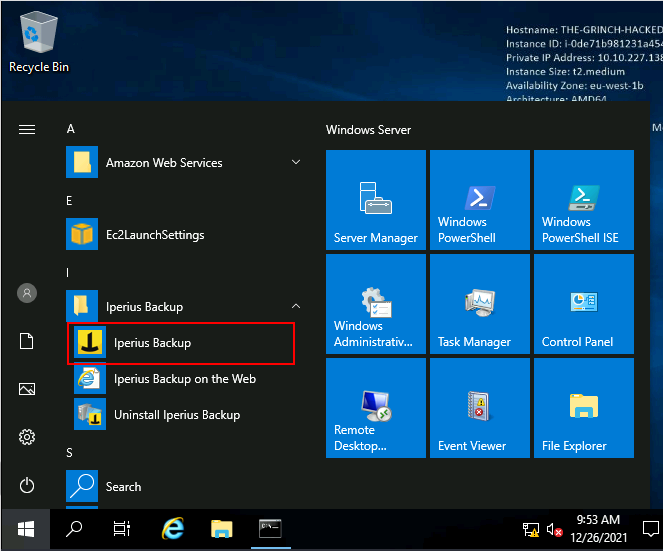The image size is (663, 551).
Task: Open Search from the app list
Action: click(x=184, y=487)
